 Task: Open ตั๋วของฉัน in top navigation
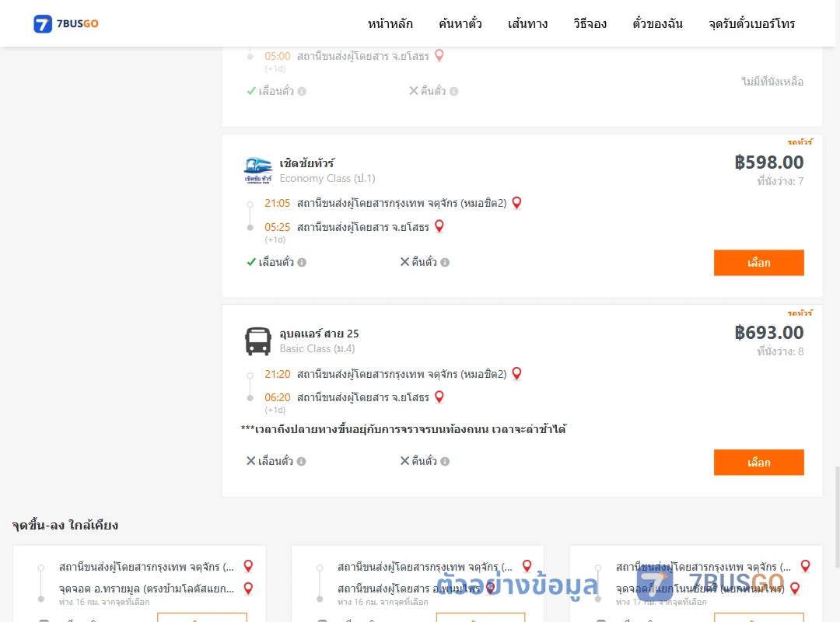click(x=657, y=24)
